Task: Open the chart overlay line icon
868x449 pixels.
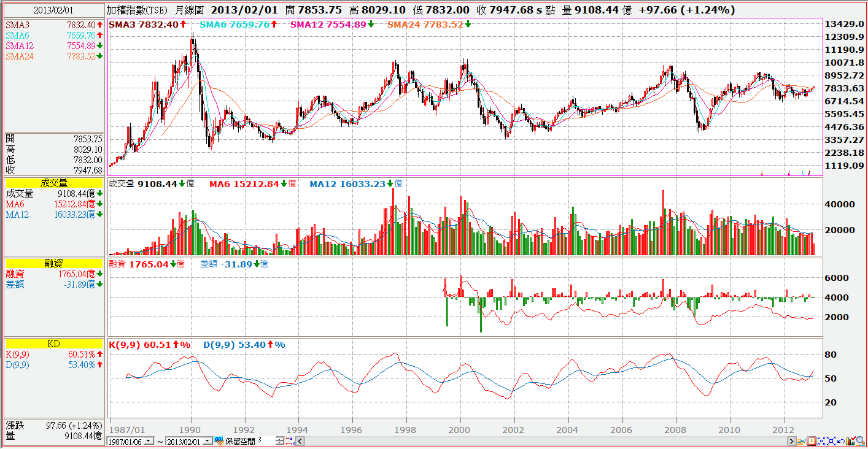Action: tap(801, 441)
